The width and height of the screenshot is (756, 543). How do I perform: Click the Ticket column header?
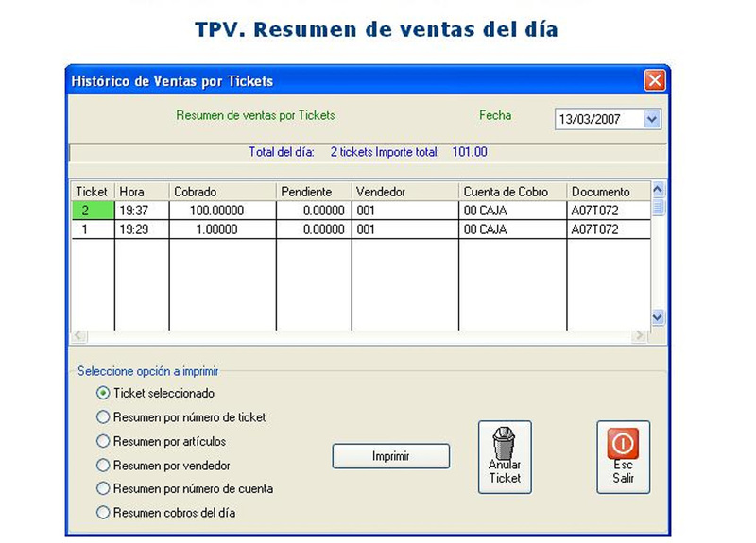(x=93, y=192)
